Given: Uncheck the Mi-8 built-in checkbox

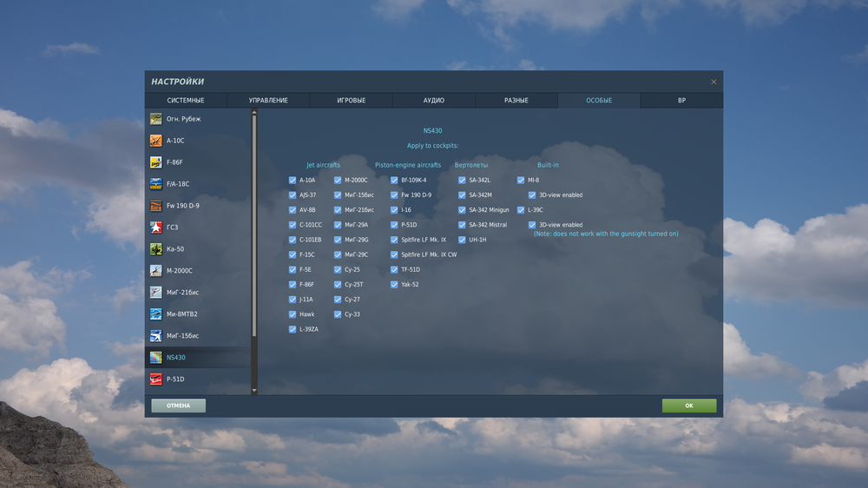Looking at the screenshot, I should tap(521, 180).
